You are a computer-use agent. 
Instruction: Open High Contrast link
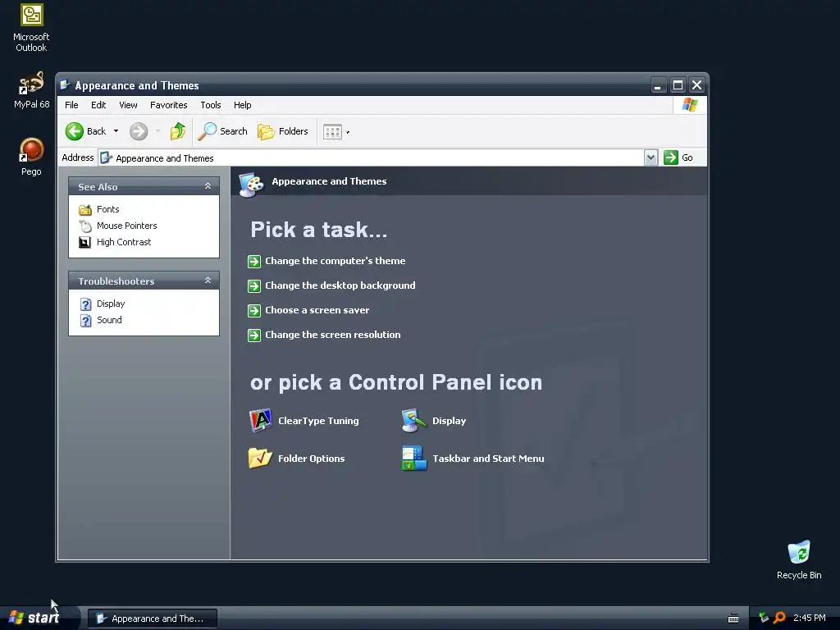tap(124, 242)
